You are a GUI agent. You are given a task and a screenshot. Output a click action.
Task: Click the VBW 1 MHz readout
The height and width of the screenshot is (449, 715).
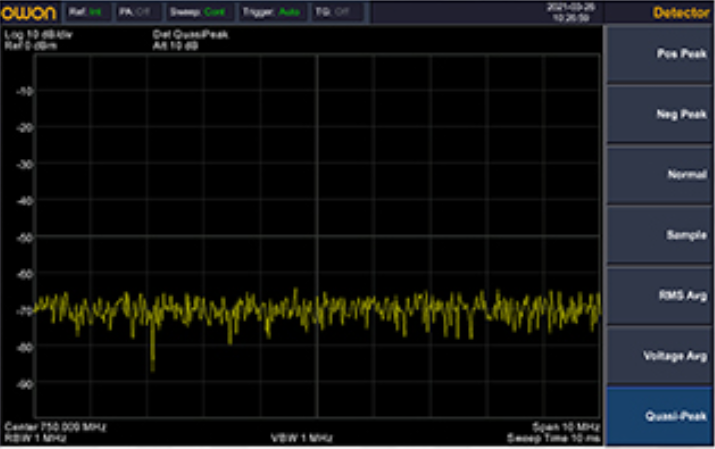[301, 438]
